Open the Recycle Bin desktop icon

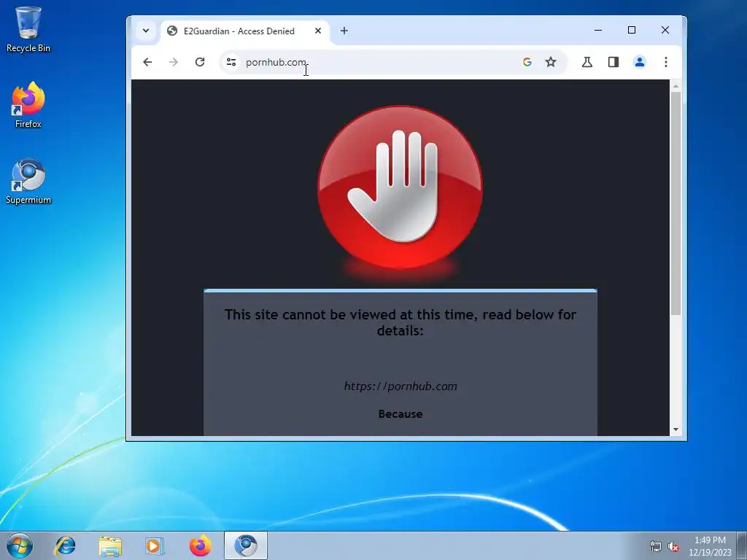tap(28, 28)
